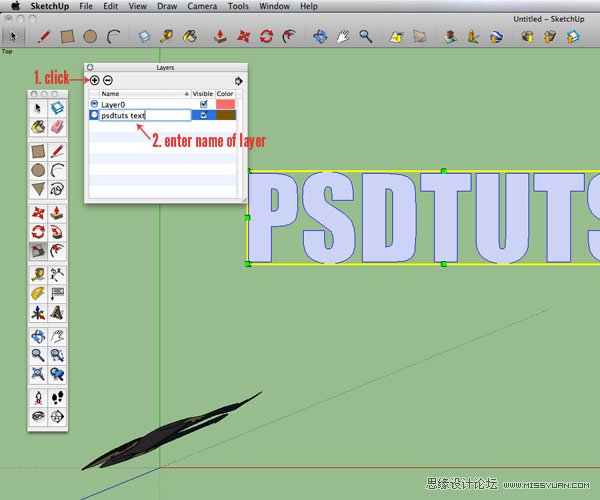Select the Look Around eye tool
Image resolution: width=600 pixels, height=500 pixels.
coord(38,416)
